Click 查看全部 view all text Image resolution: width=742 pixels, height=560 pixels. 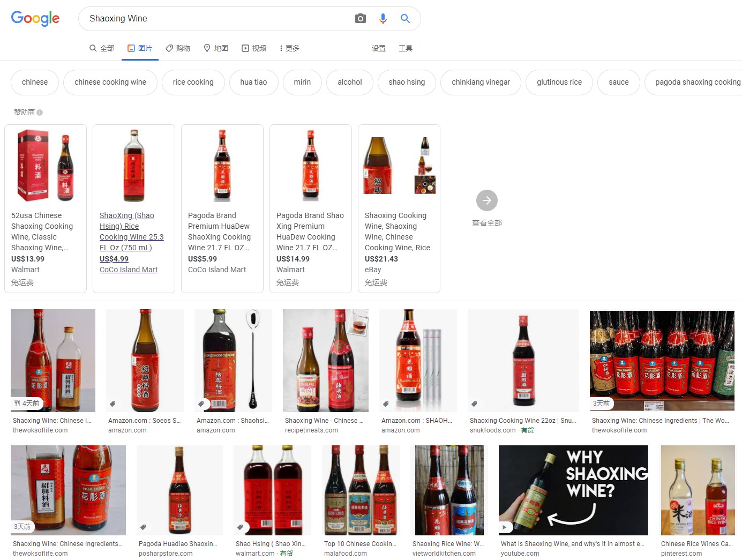click(x=487, y=223)
